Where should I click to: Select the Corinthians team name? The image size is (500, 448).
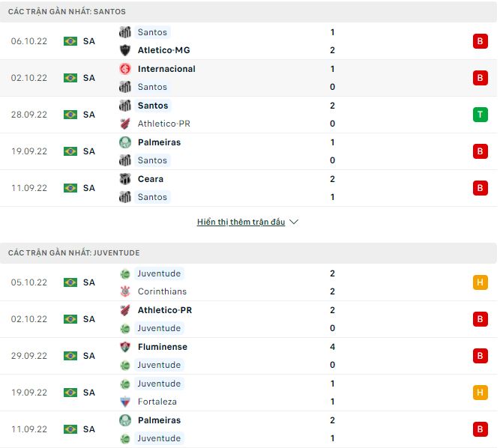(162, 291)
